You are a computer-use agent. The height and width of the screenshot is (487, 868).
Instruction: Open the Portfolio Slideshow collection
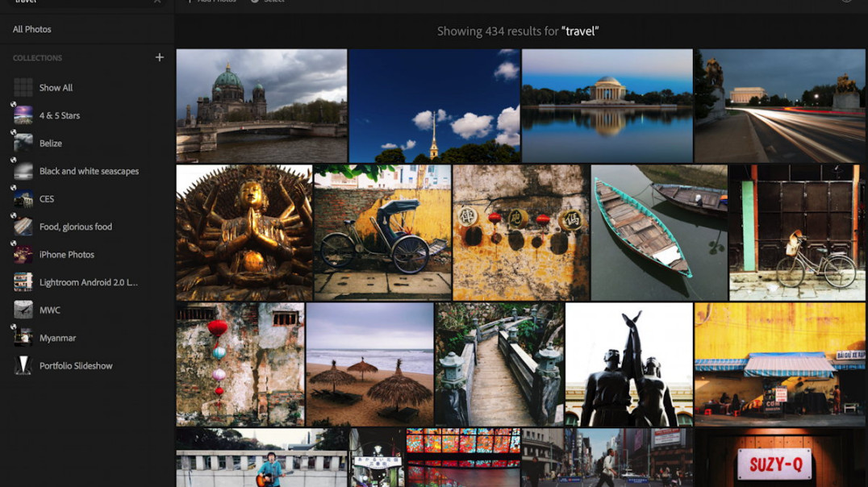(75, 366)
